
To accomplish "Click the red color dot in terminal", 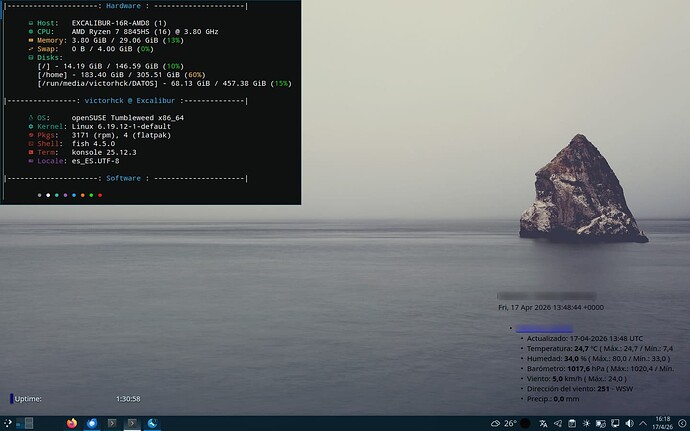I will (x=100, y=195).
